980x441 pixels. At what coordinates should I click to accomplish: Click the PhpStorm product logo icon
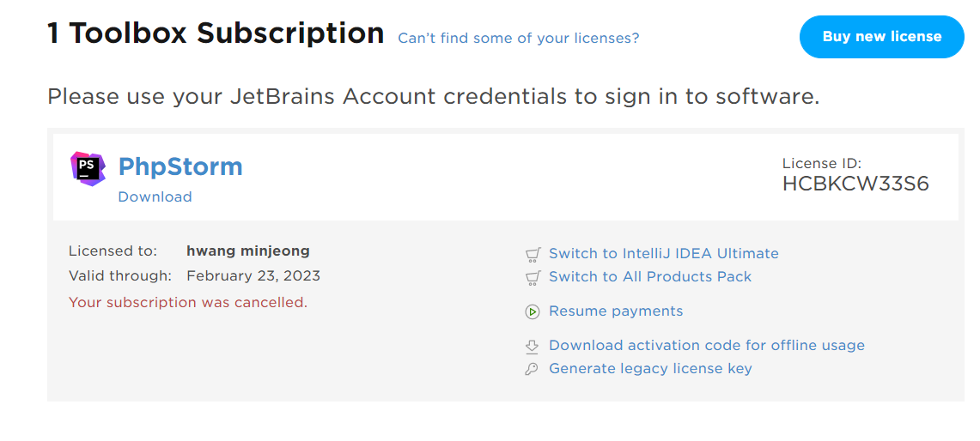pyautogui.click(x=88, y=169)
